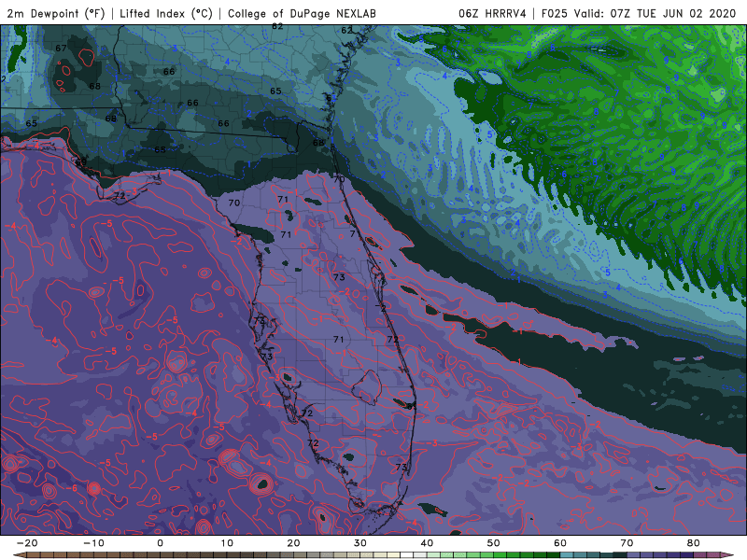Viewport: 747px width, 560px height.
Task: Click the right arrow end of the color bar
Action: (x=727, y=555)
